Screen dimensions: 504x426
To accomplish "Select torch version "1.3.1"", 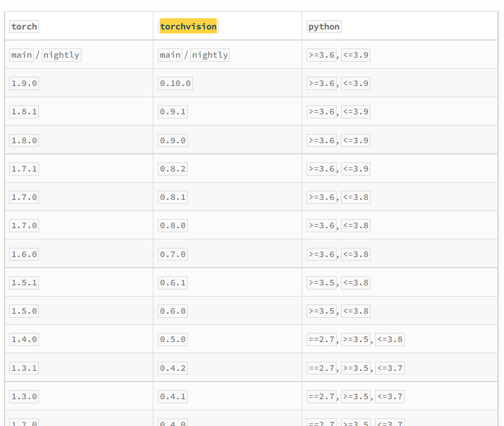I will (24, 368).
